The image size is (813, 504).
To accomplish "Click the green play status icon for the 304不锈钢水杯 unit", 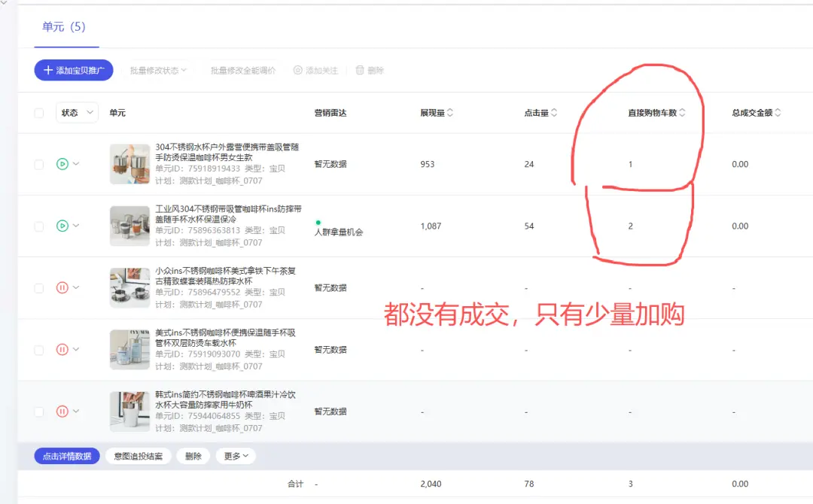I will [62, 164].
